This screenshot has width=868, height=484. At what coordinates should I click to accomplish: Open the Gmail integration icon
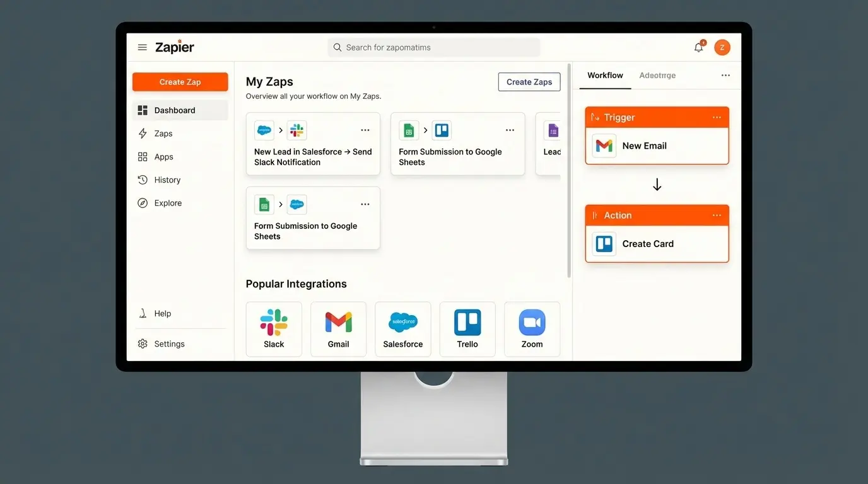(x=338, y=321)
